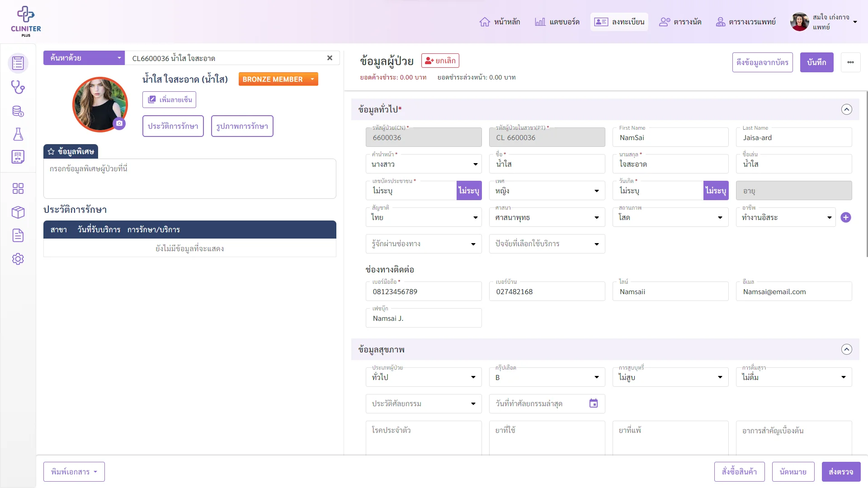The image size is (868, 488).
Task: Open the patient list sidebar icon
Action: pyautogui.click(x=18, y=63)
